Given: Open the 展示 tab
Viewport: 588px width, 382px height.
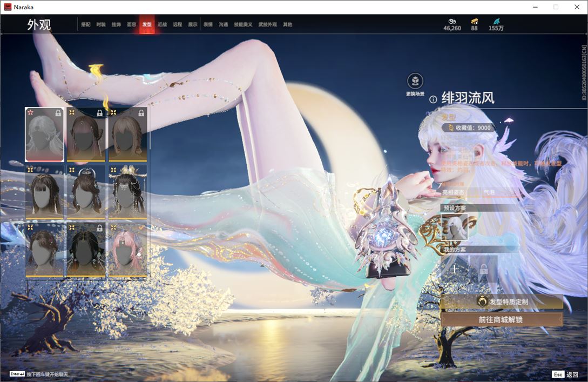Looking at the screenshot, I should pos(193,24).
